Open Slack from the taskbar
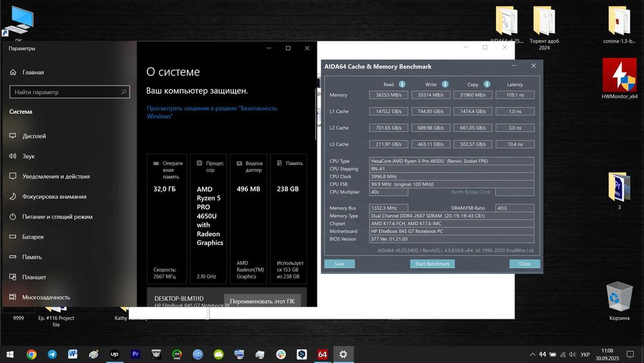This screenshot has width=644, height=363. (x=281, y=355)
